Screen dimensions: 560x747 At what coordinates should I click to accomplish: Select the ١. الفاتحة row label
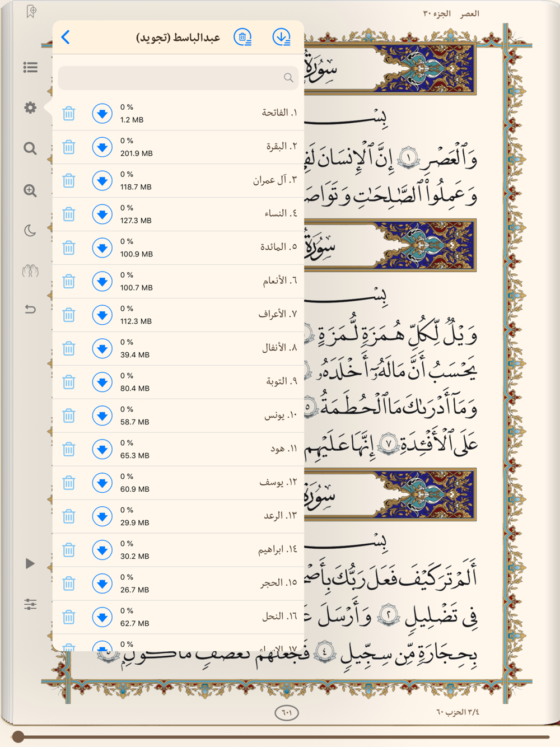279,113
